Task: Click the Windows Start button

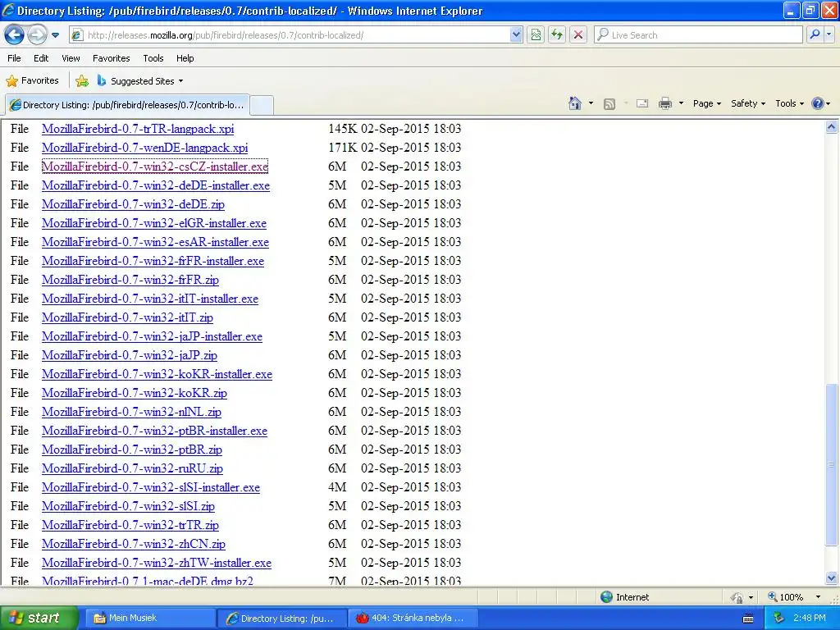Action: (x=39, y=619)
